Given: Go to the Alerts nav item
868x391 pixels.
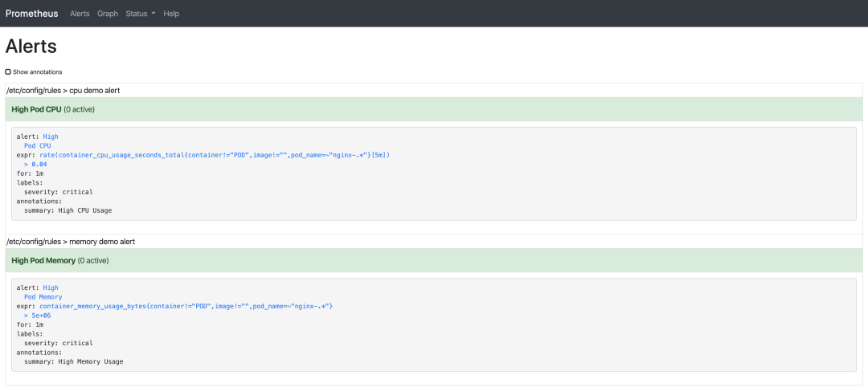Looking at the screenshot, I should [x=80, y=14].
